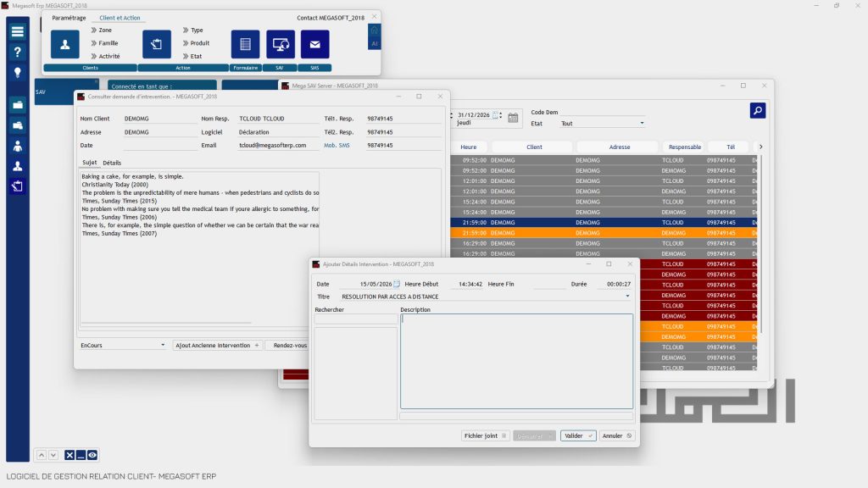
Task: Expand the Type parameter
Action: pyautogui.click(x=192, y=30)
